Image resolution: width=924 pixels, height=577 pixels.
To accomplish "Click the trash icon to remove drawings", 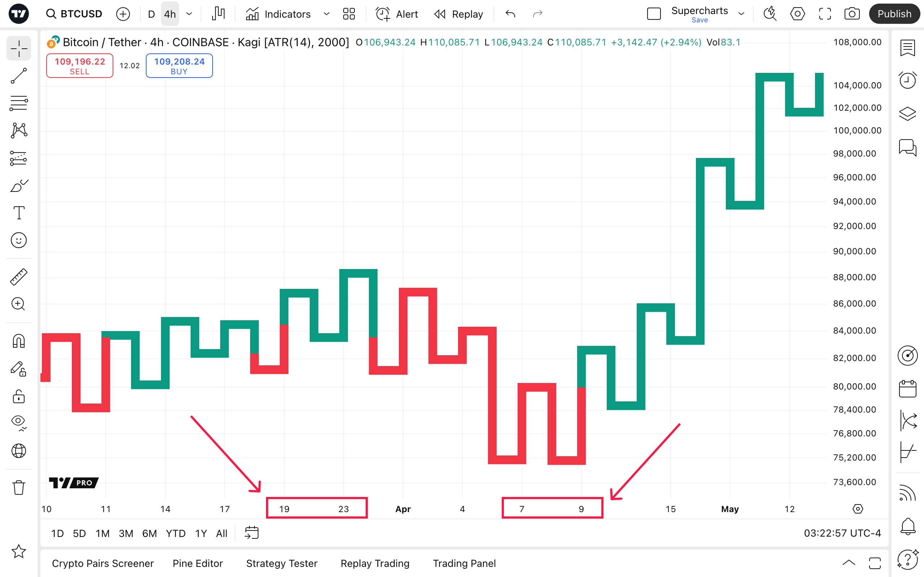I will pos(19,487).
